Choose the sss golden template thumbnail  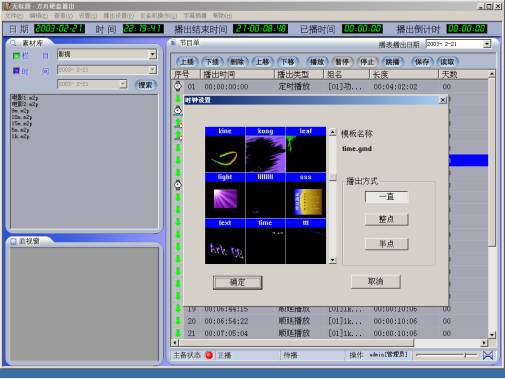306,195
